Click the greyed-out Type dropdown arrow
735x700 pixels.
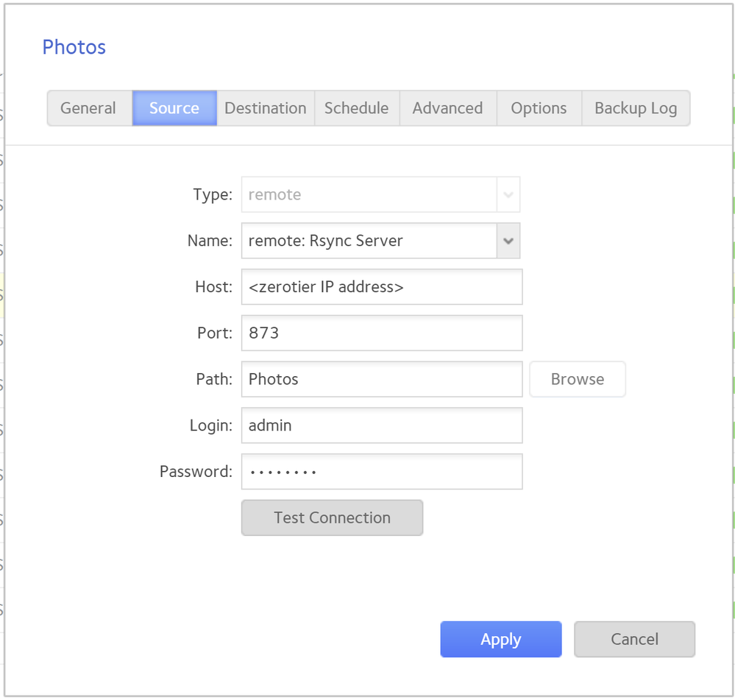click(508, 195)
